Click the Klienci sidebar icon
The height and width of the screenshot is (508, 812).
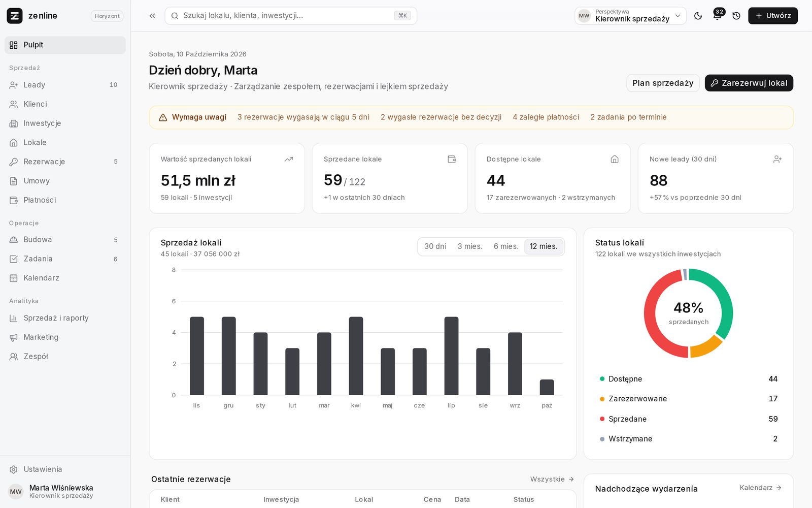(x=14, y=104)
